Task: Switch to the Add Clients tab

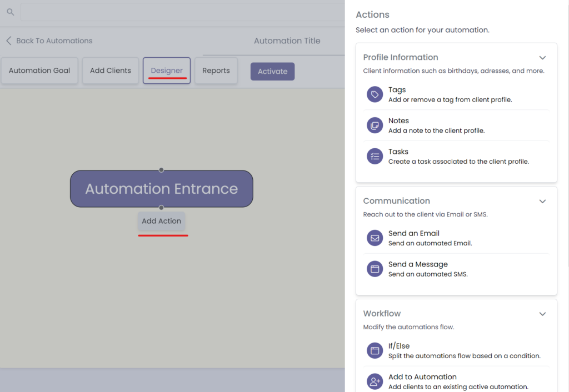Action: (x=110, y=71)
